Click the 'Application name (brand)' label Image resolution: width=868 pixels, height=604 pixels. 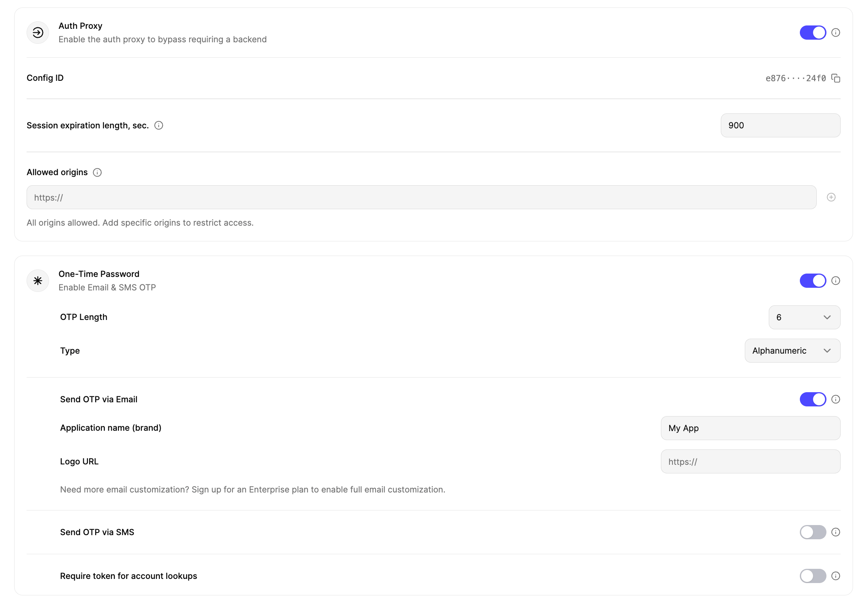111,428
